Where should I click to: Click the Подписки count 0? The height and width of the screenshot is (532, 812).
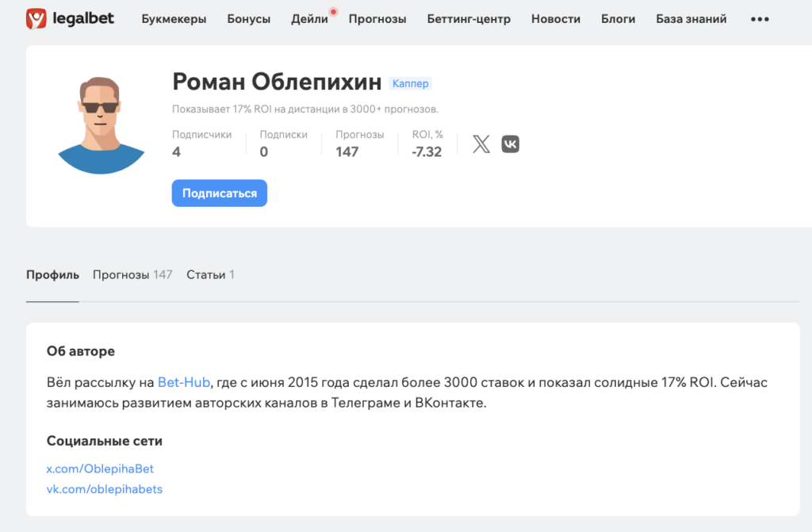pos(263,151)
